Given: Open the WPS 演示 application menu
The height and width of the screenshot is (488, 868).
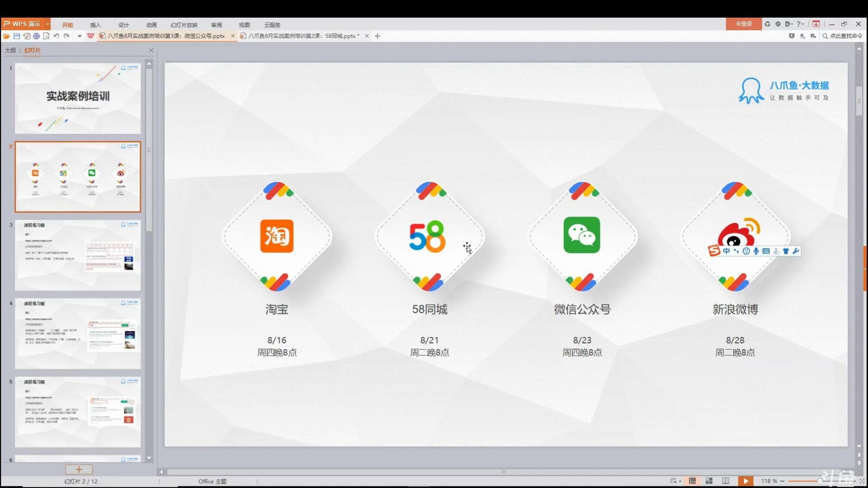Looking at the screenshot, I should click(x=26, y=24).
